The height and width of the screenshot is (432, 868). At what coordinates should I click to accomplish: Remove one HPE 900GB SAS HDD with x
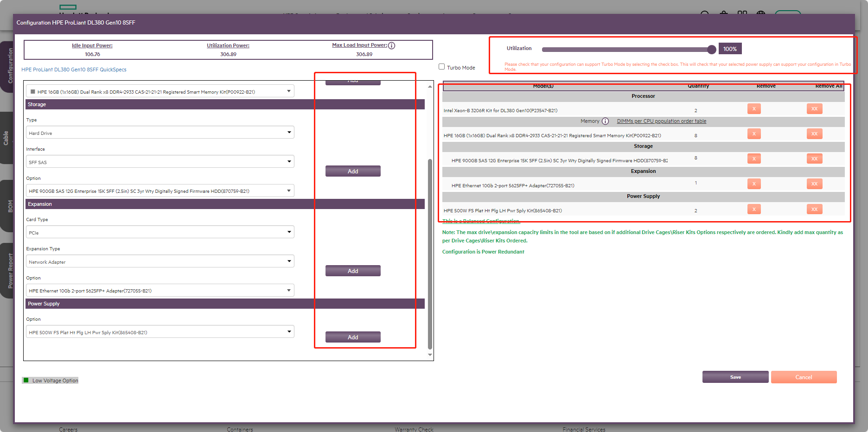point(754,159)
